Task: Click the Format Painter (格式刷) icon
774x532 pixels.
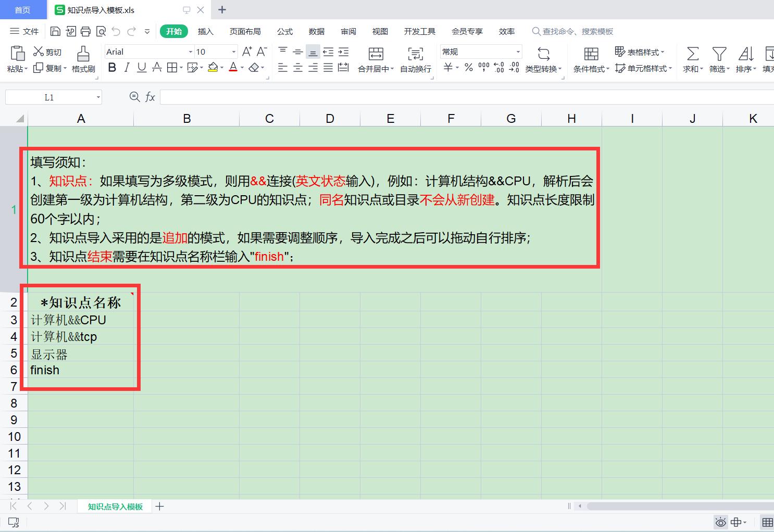Action: 83,54
